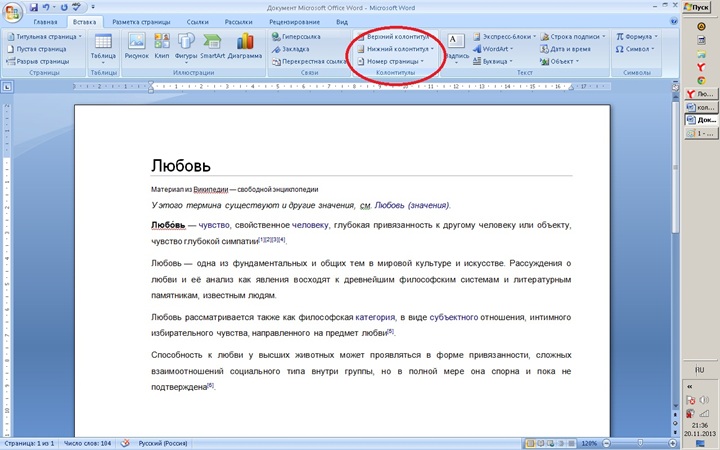Image resolution: width=720 pixels, height=450 pixels.
Task: Insert a Перекрестная ссылка cross-reference
Action: [309, 61]
